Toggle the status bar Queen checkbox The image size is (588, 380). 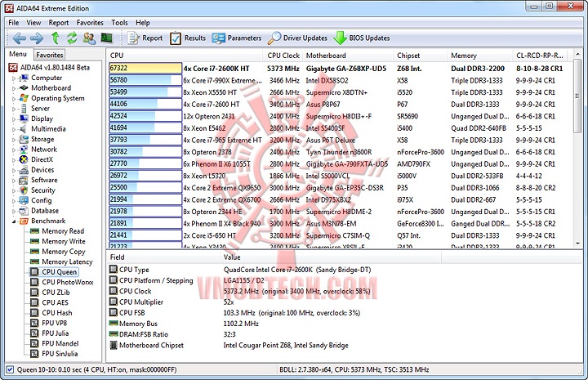click(x=11, y=369)
